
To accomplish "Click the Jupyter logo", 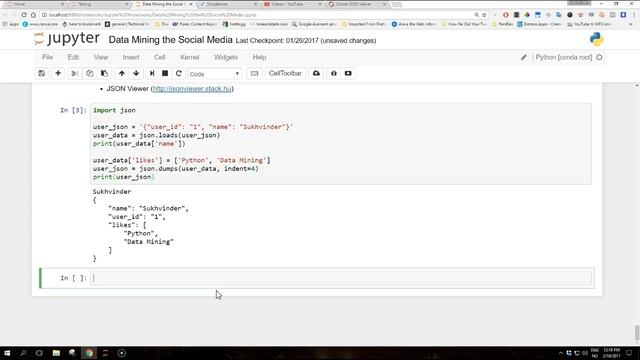I will coord(67,39).
